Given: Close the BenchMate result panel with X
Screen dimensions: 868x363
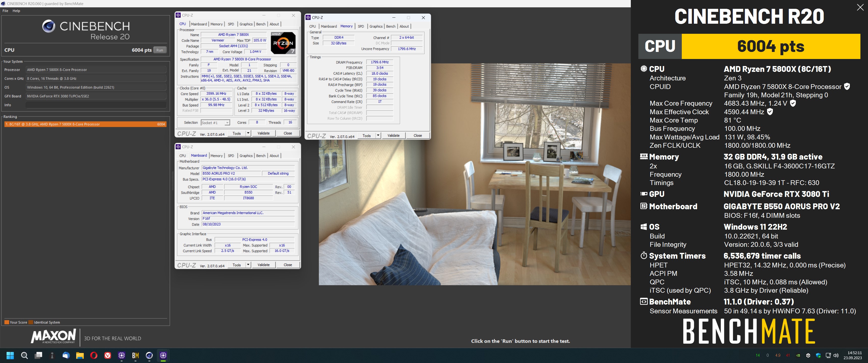Looking at the screenshot, I should pos(860,7).
